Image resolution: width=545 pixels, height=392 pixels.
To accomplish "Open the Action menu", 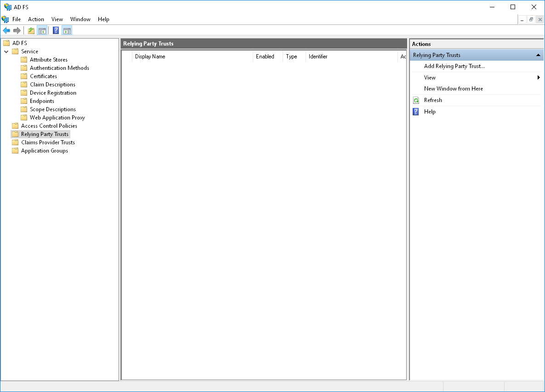I will tap(36, 19).
